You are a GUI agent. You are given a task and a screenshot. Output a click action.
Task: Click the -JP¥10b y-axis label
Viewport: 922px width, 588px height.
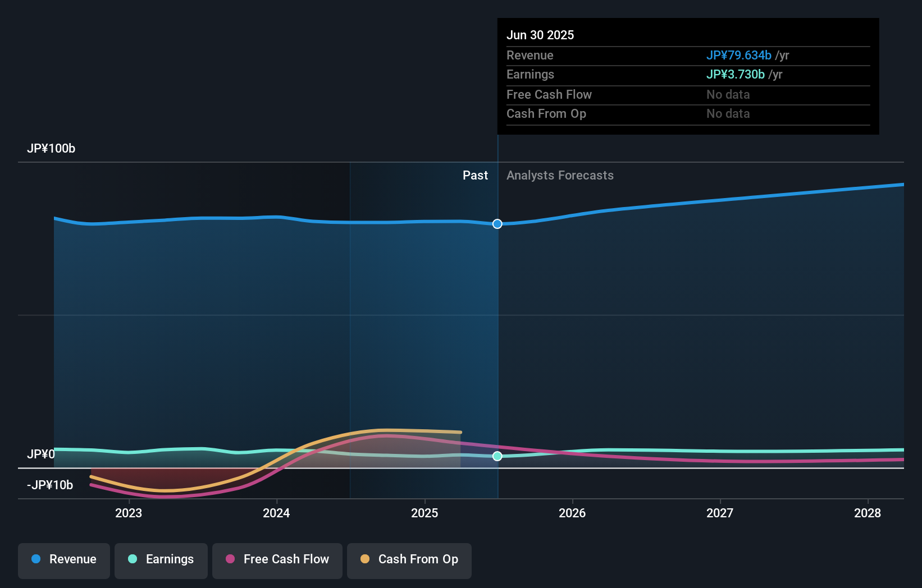coord(50,485)
